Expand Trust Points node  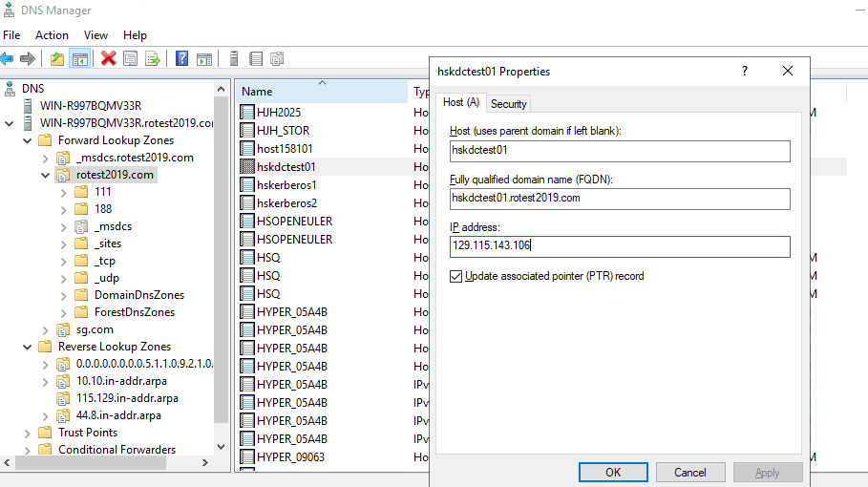pyautogui.click(x=27, y=433)
